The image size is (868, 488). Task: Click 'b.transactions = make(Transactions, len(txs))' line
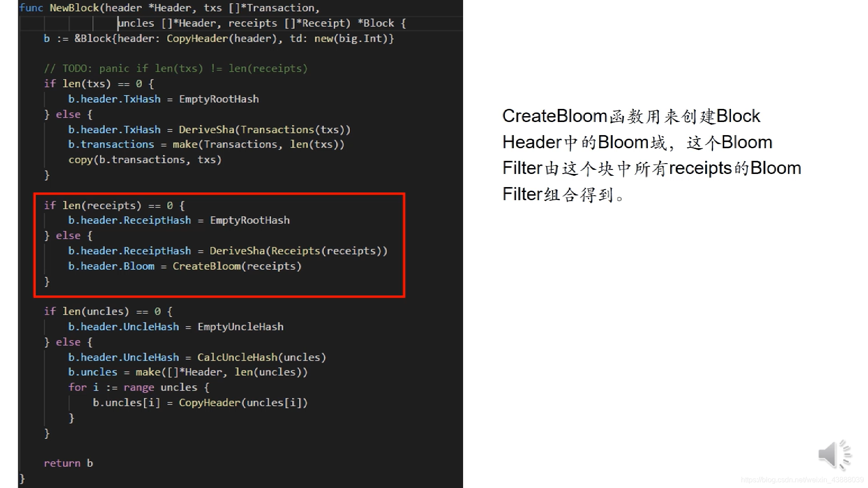206,145
